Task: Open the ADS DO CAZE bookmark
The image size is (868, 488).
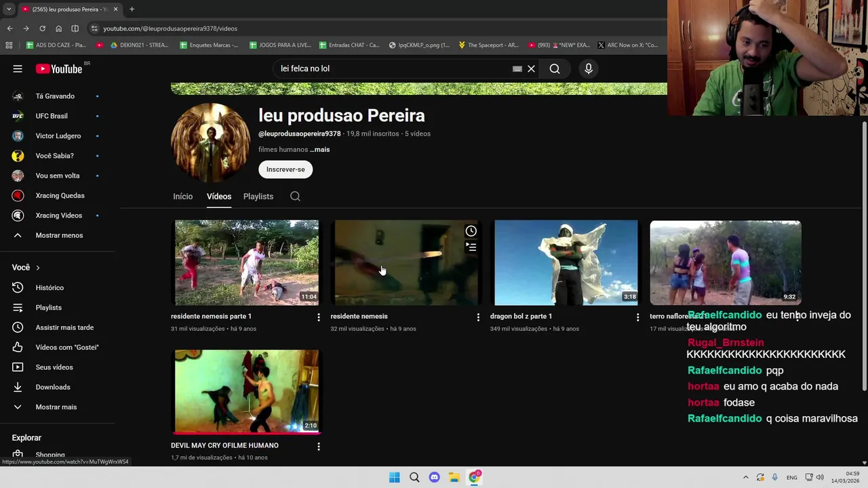Action: (56, 45)
